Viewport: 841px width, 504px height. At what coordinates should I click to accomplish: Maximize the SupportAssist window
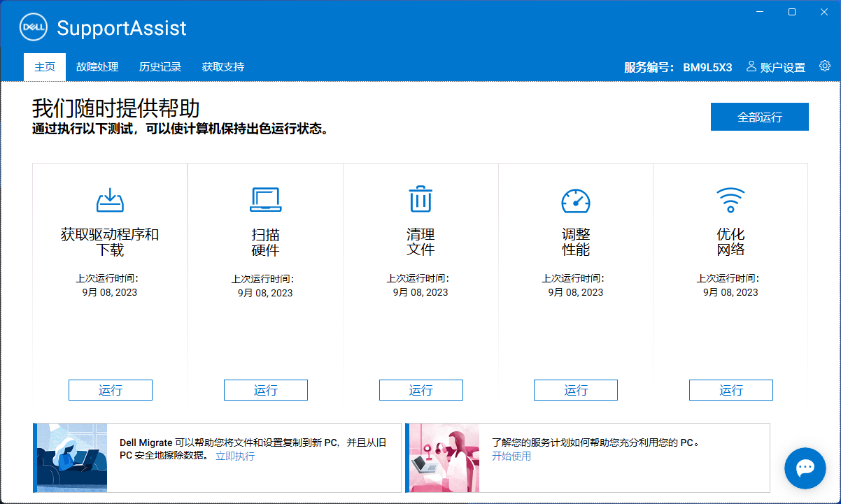(792, 12)
